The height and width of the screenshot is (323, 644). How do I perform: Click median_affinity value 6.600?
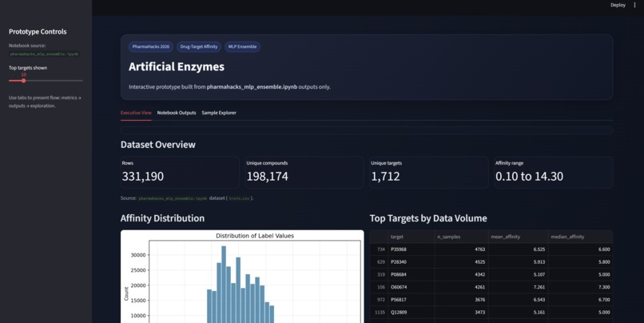pos(580,249)
